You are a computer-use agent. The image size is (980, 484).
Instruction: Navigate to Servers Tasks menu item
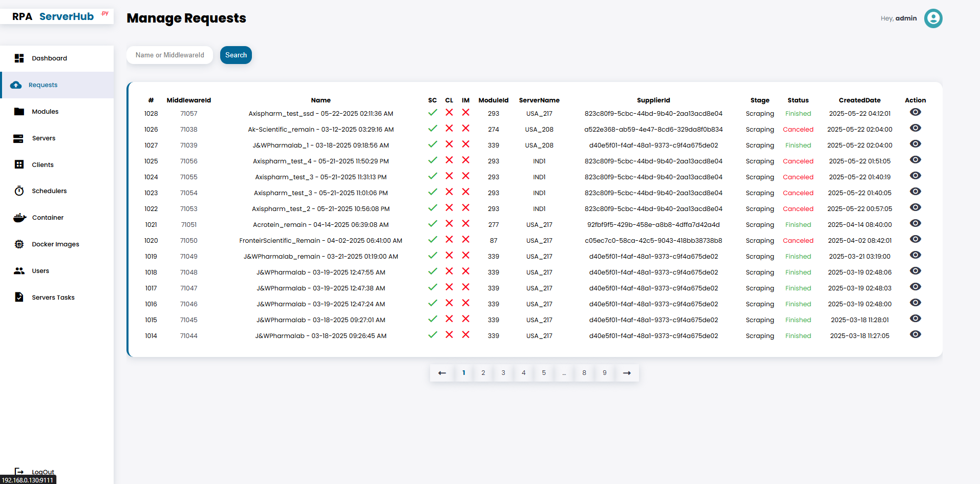[53, 298]
